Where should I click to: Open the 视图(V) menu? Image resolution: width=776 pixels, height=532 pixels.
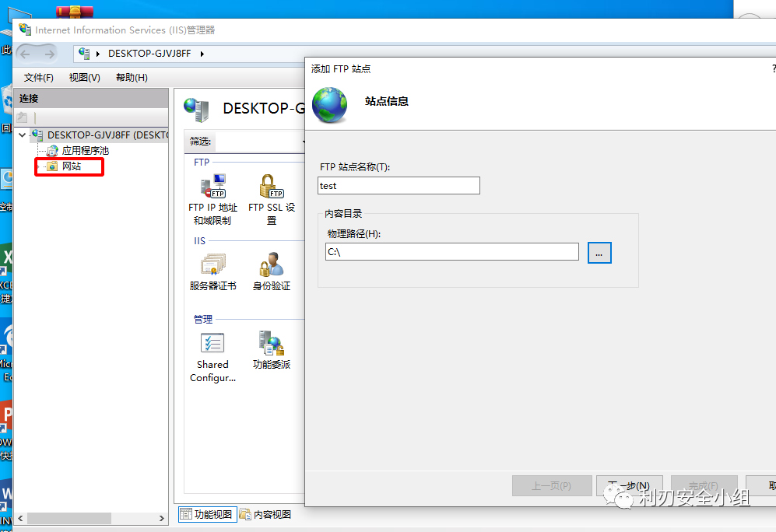click(x=84, y=78)
